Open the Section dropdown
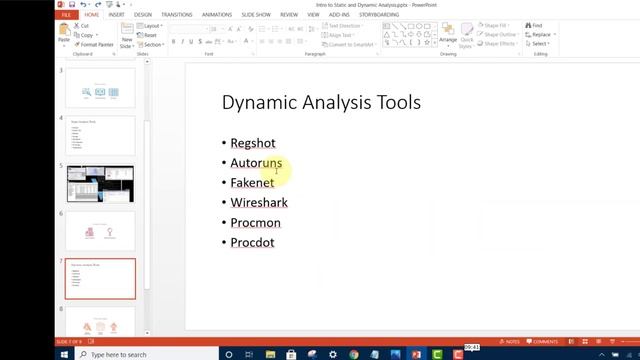The width and height of the screenshot is (640, 360). pos(151,44)
